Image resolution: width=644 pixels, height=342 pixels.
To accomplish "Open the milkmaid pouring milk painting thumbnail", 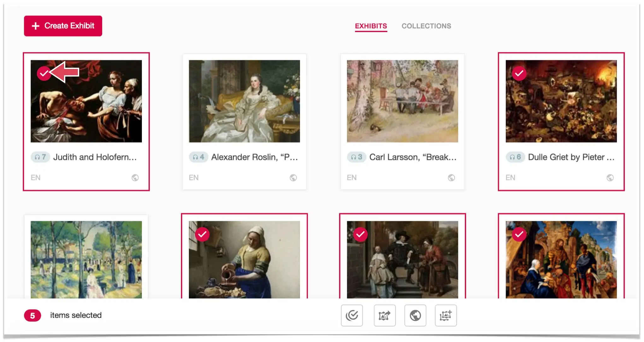I will [x=244, y=259].
